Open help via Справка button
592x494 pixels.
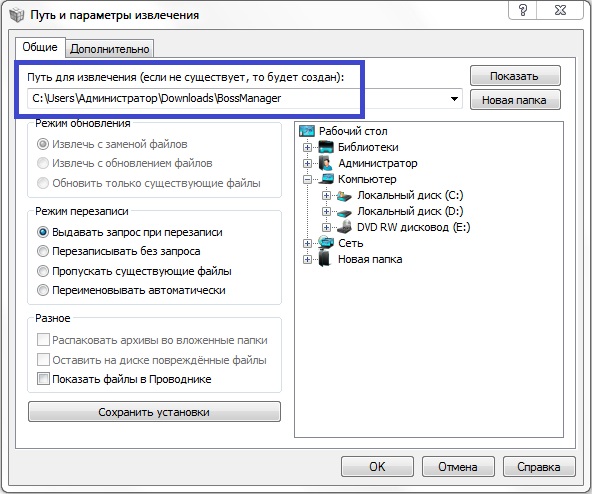(x=539, y=467)
